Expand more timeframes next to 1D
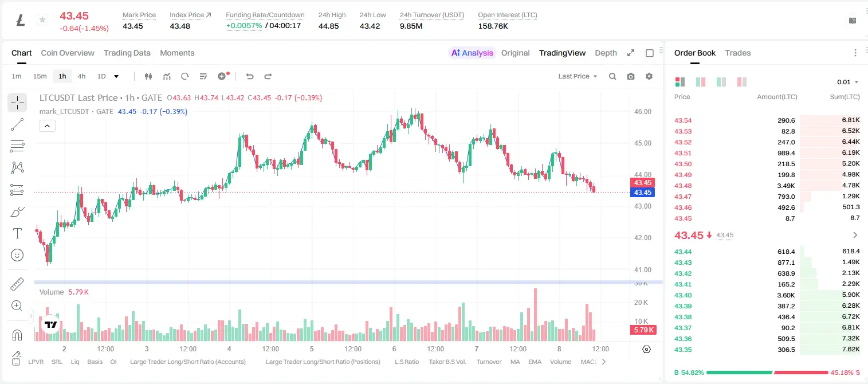868x384 pixels. click(x=116, y=76)
